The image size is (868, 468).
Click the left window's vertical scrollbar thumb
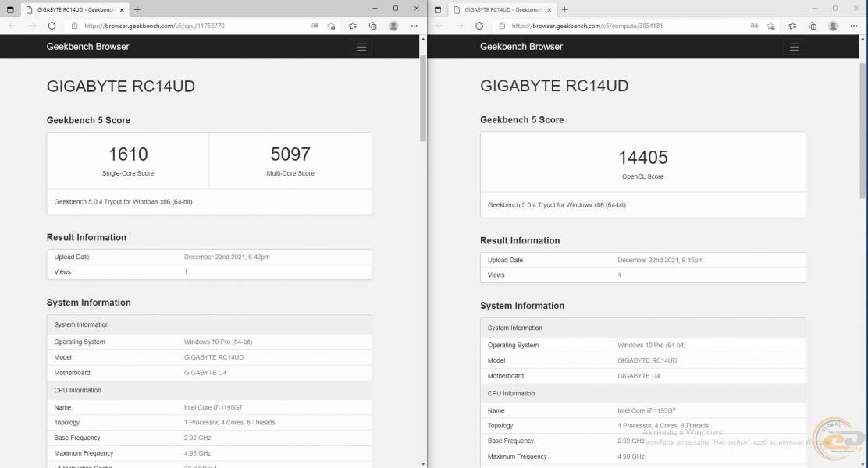(423, 98)
